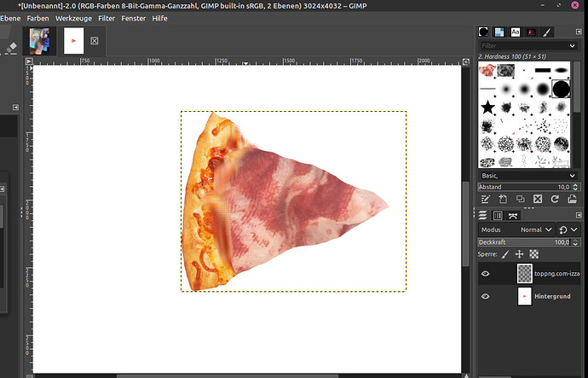Adjust the Deckkraft opacity slider
Image resolution: width=588 pixels, height=378 pixels.
pyautogui.click(x=524, y=242)
